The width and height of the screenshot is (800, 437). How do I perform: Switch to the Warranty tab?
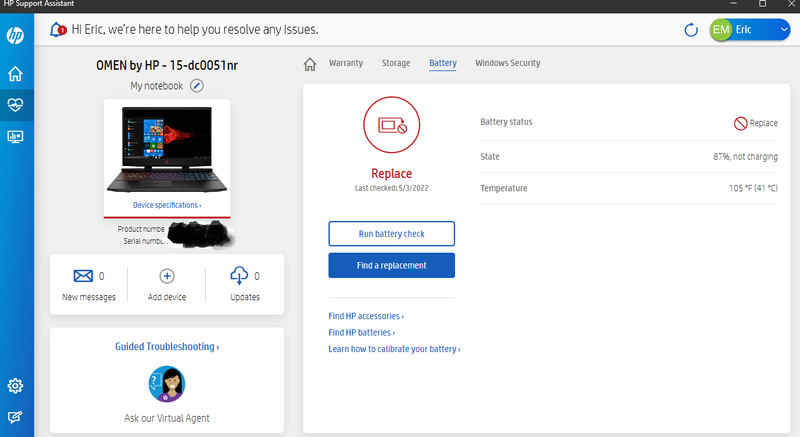[x=346, y=63]
